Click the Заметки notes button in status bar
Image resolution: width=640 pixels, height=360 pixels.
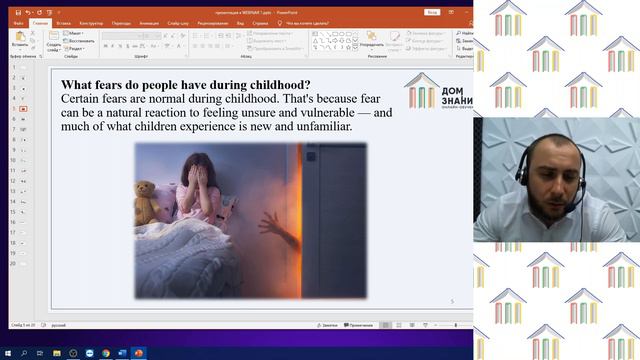(327, 325)
